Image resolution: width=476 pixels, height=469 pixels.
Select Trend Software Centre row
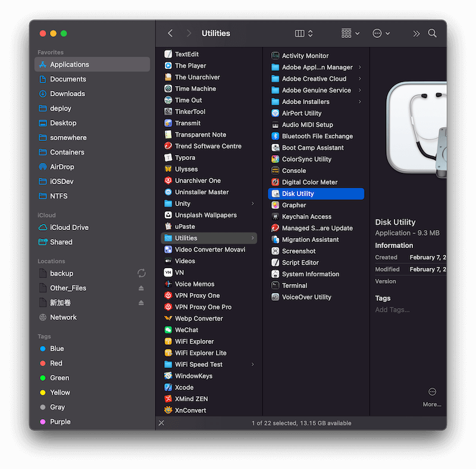tap(209, 146)
